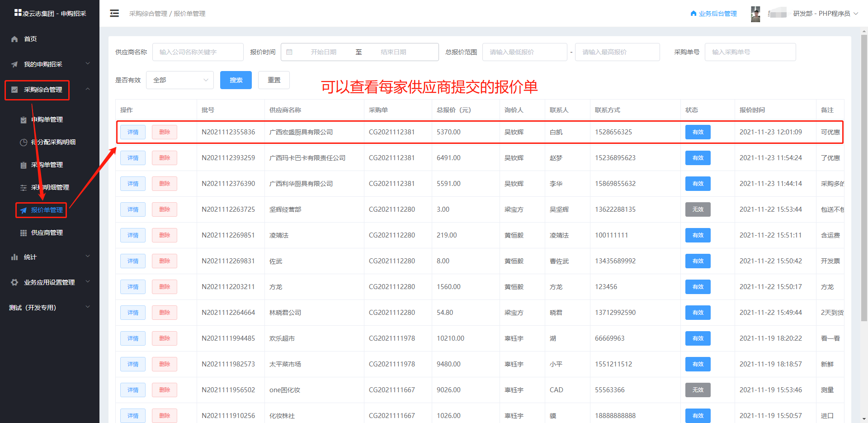The height and width of the screenshot is (423, 868).
Task: Click 删除 for 坚辉经营部 row
Action: point(165,209)
